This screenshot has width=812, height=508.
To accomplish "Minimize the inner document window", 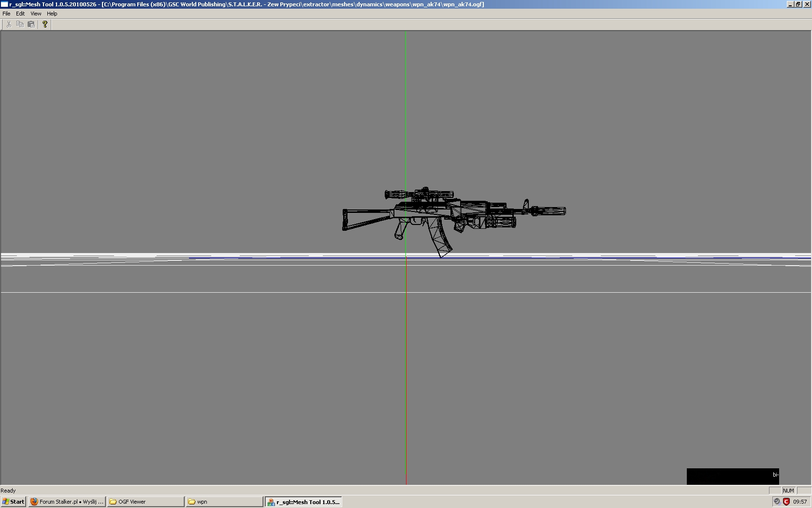I will pyautogui.click(x=790, y=4).
